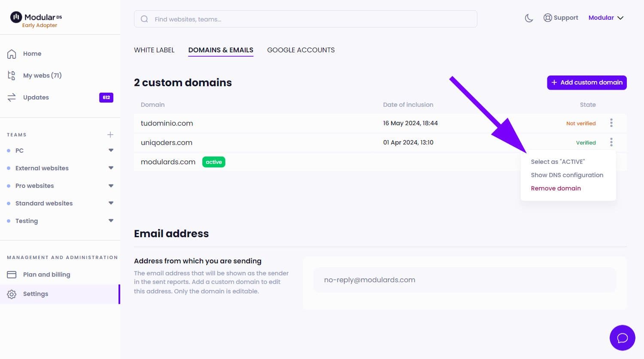Expand the PC team

tap(111, 150)
